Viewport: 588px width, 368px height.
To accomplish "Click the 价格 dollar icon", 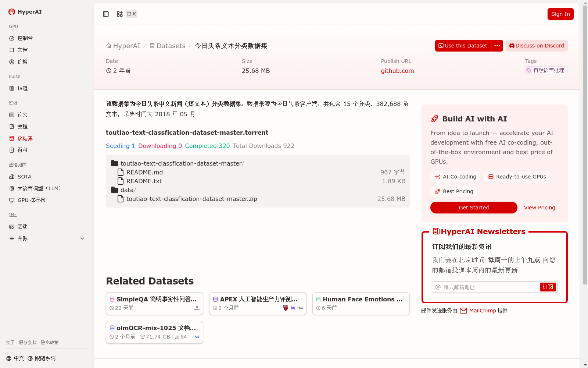I will point(12,62).
